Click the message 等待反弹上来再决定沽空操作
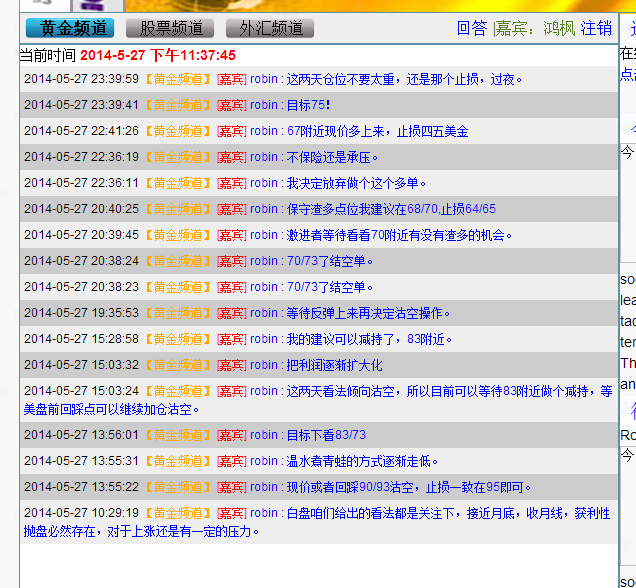This screenshot has height=588, width=636. click(370, 313)
